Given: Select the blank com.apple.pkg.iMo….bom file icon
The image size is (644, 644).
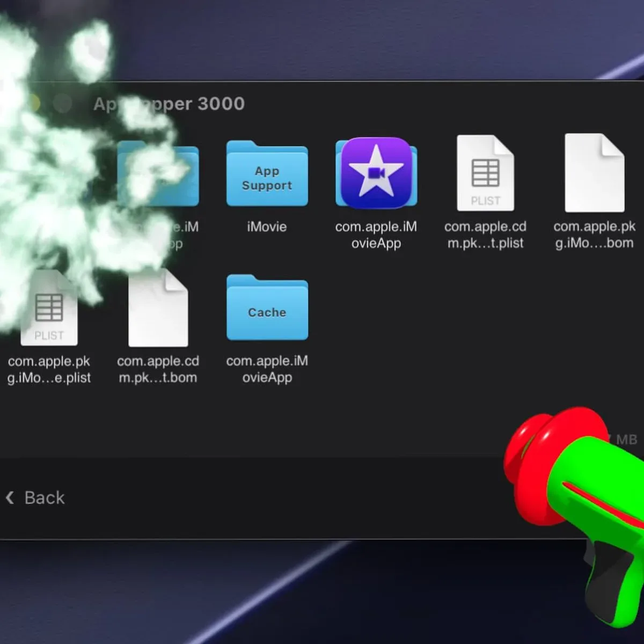Looking at the screenshot, I should [595, 173].
